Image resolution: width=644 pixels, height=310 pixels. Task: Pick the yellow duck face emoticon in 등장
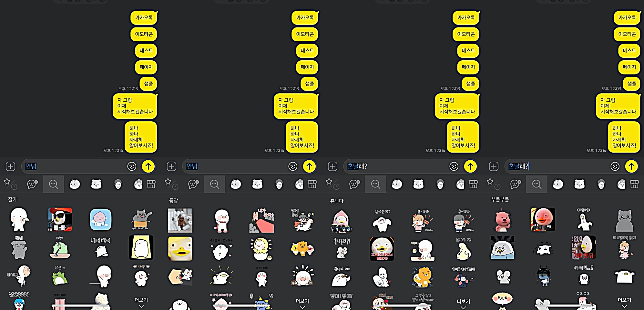pyautogui.click(x=180, y=248)
